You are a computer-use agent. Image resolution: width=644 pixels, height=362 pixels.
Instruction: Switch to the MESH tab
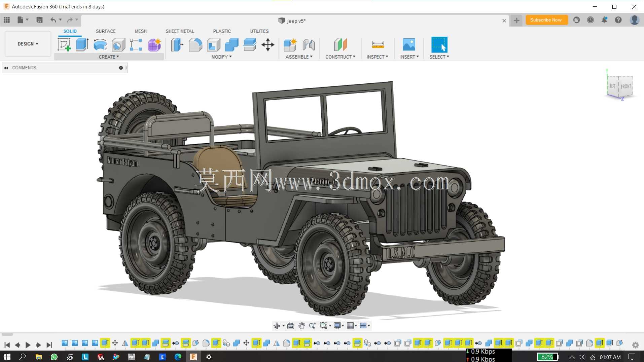(x=141, y=31)
